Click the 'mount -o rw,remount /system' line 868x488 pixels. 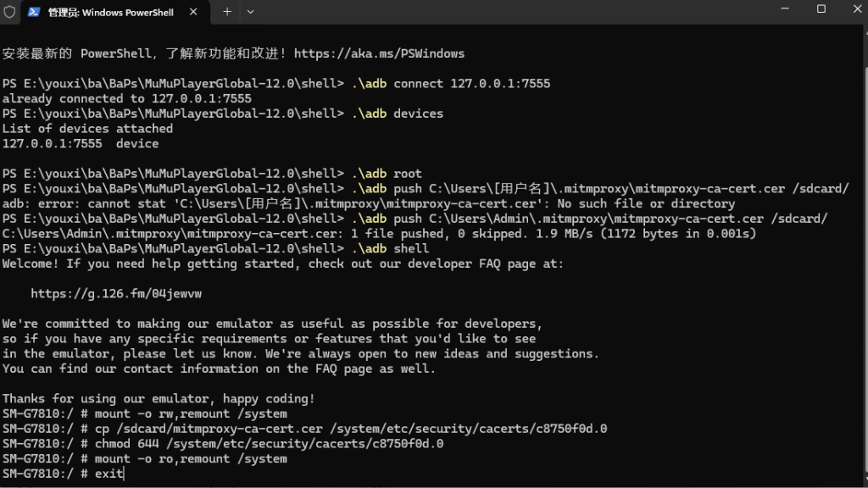(x=144, y=413)
